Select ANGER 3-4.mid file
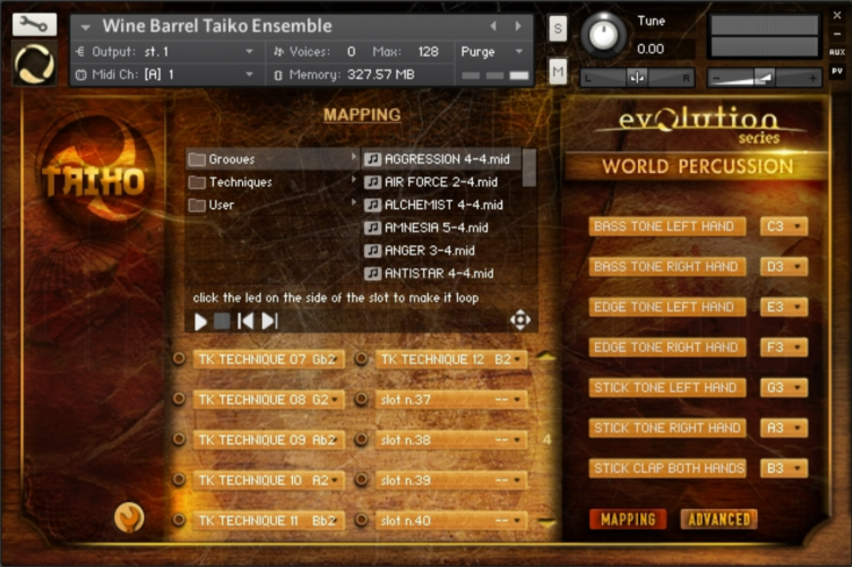The width and height of the screenshot is (852, 567). (x=442, y=251)
